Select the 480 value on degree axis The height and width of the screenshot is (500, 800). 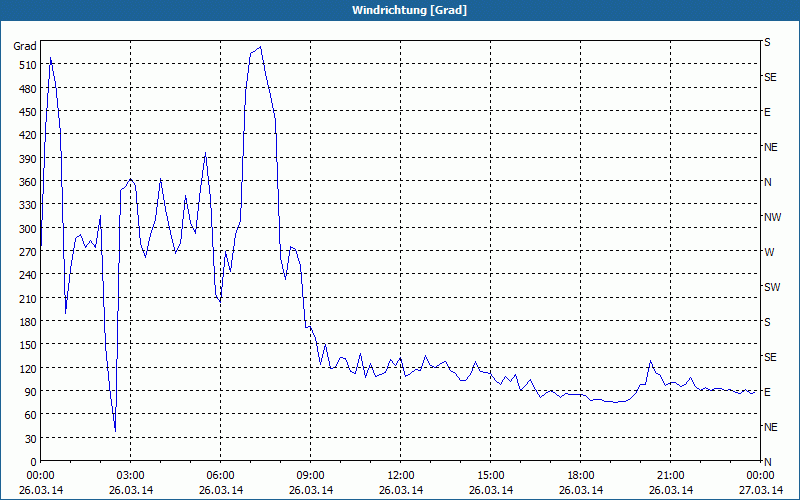[x=28, y=89]
